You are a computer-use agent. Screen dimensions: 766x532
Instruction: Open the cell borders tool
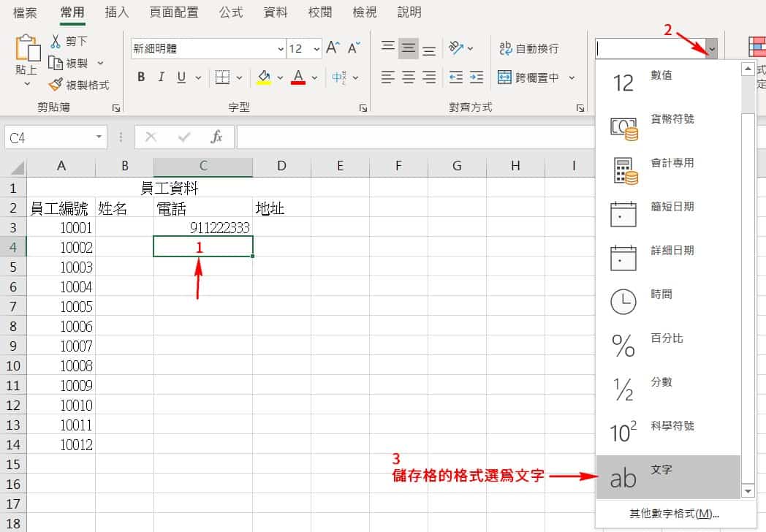[x=222, y=77]
